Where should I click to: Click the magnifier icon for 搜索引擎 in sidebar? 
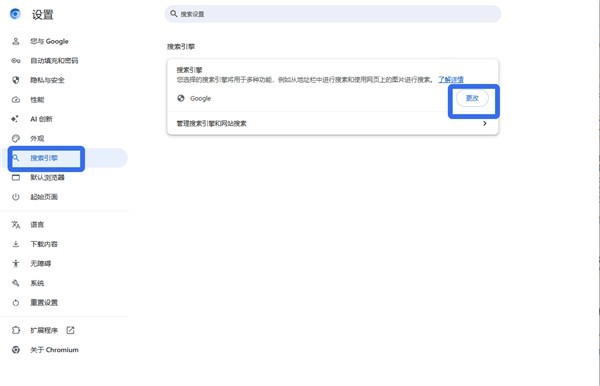coord(16,158)
